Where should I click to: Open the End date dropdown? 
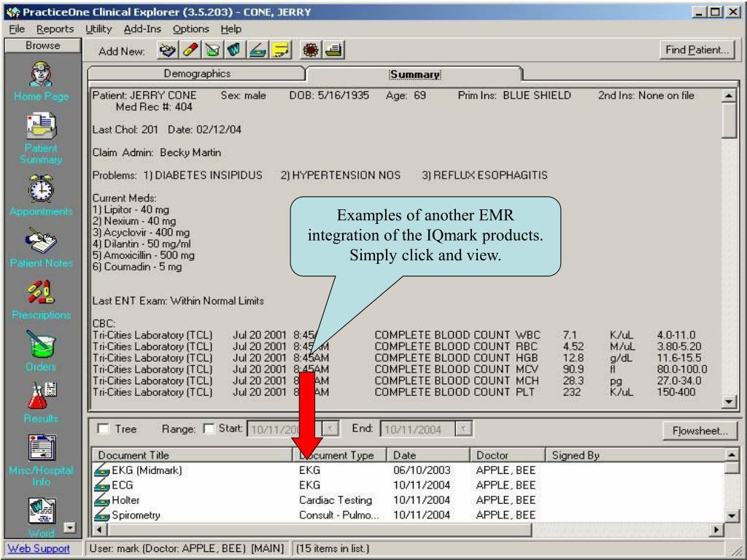(x=463, y=429)
